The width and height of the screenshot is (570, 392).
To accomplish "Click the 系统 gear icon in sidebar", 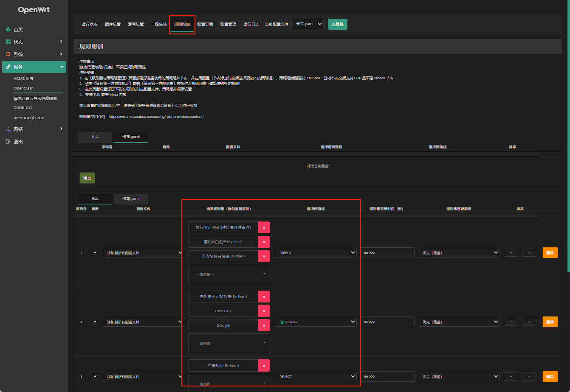I will point(8,54).
